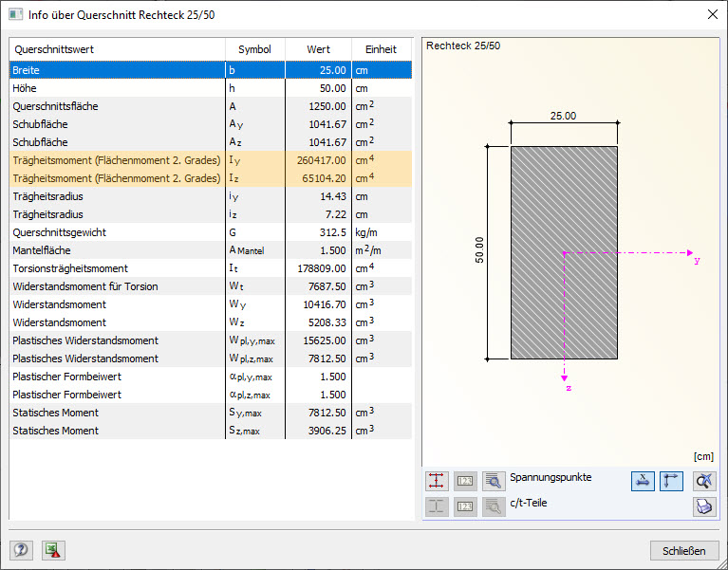Viewport: 728px width, 570px height.
Task: Click the Schubfläche Ay value 1041.67
Action: coord(327,124)
